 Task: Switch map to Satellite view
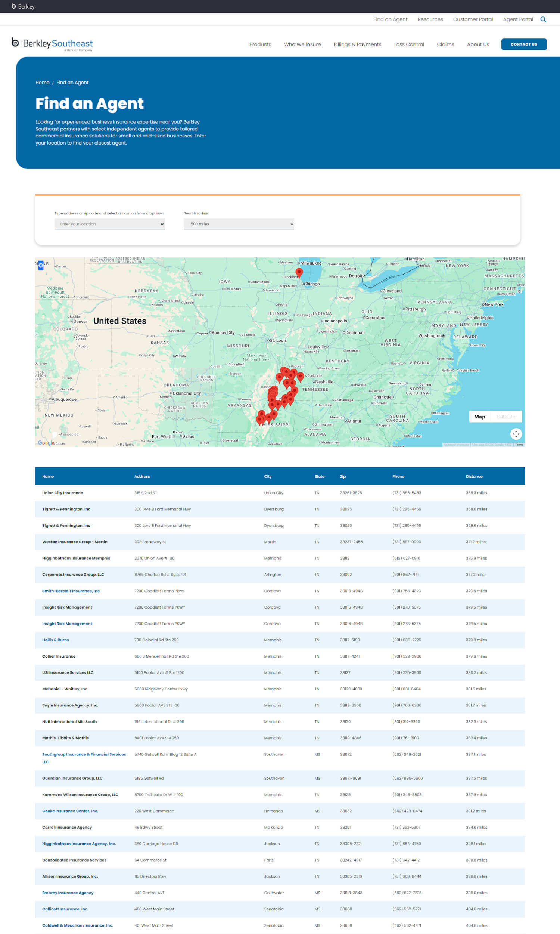[505, 417]
